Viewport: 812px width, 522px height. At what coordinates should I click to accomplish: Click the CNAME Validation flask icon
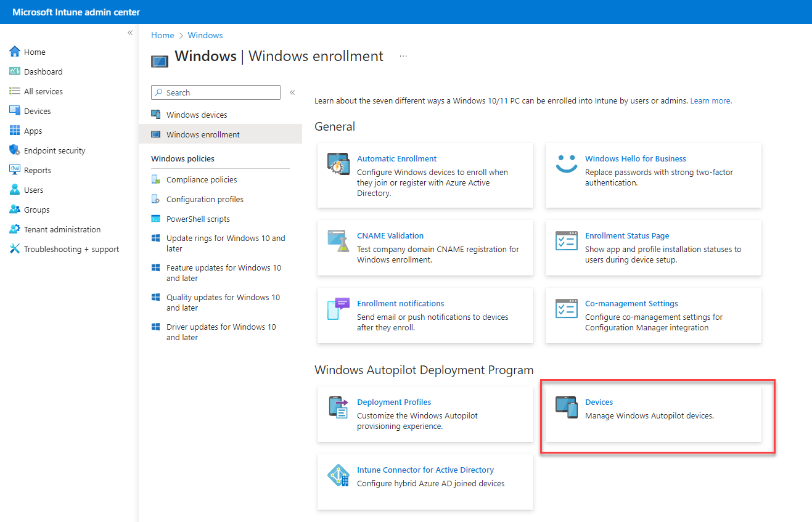click(x=338, y=242)
